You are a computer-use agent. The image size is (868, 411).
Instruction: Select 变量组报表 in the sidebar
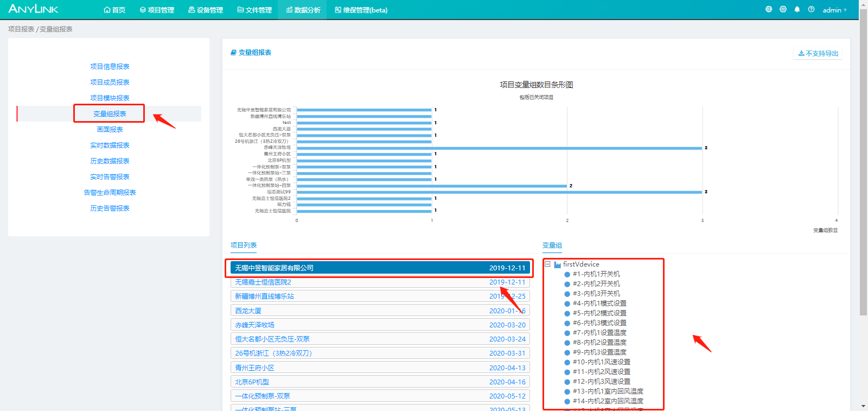(x=110, y=113)
